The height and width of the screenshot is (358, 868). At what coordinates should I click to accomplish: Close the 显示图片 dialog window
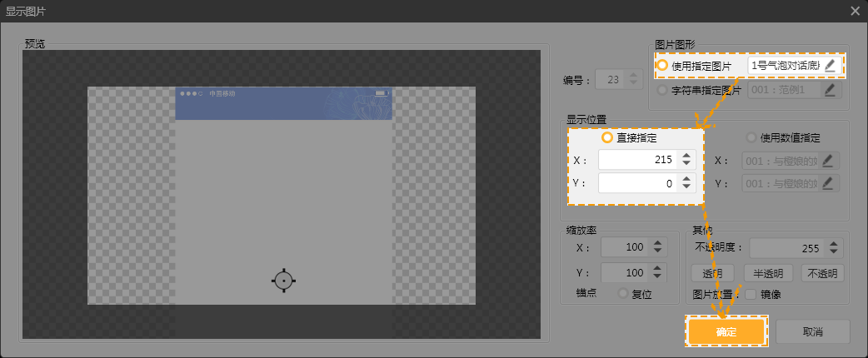tap(855, 11)
